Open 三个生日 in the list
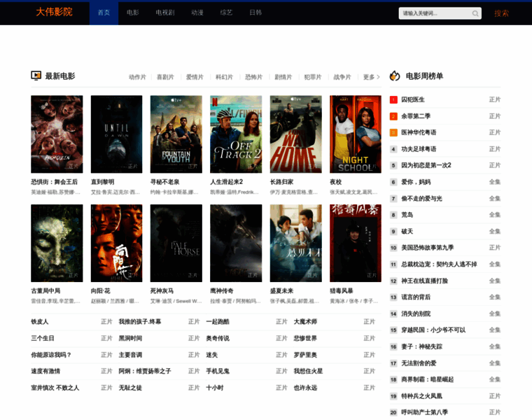532x420 pixels. [43, 338]
